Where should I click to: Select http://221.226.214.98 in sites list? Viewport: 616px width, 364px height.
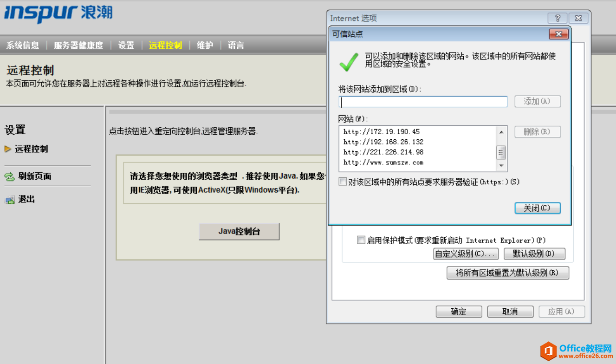(383, 152)
